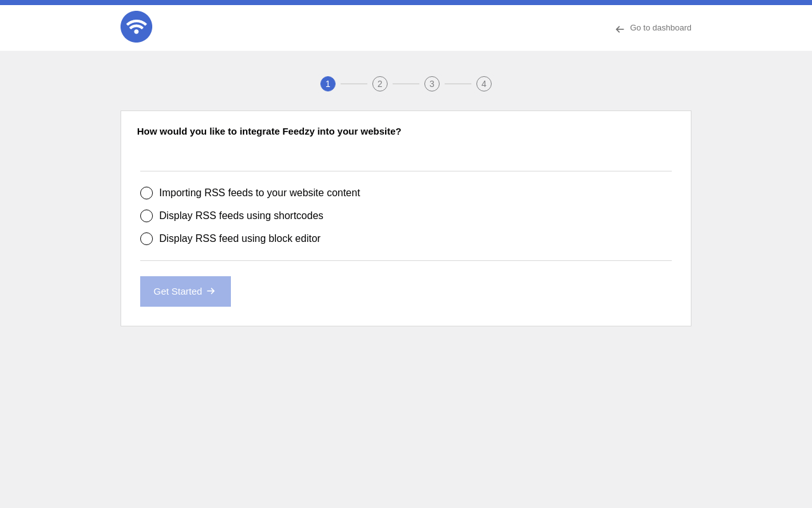Select step 1 in the progress indicator
Image resolution: width=812 pixels, height=508 pixels.
[328, 84]
